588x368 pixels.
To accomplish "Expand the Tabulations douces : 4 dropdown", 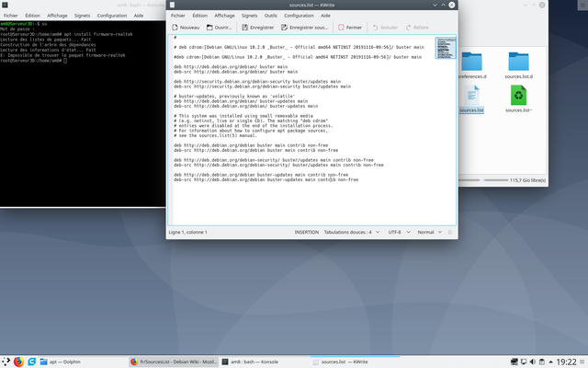I will pos(351,232).
